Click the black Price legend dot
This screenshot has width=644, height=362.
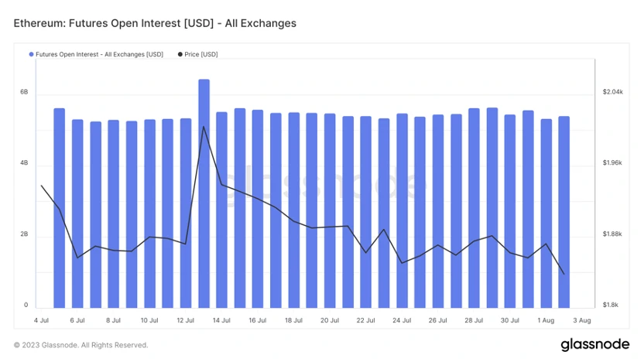tap(180, 55)
